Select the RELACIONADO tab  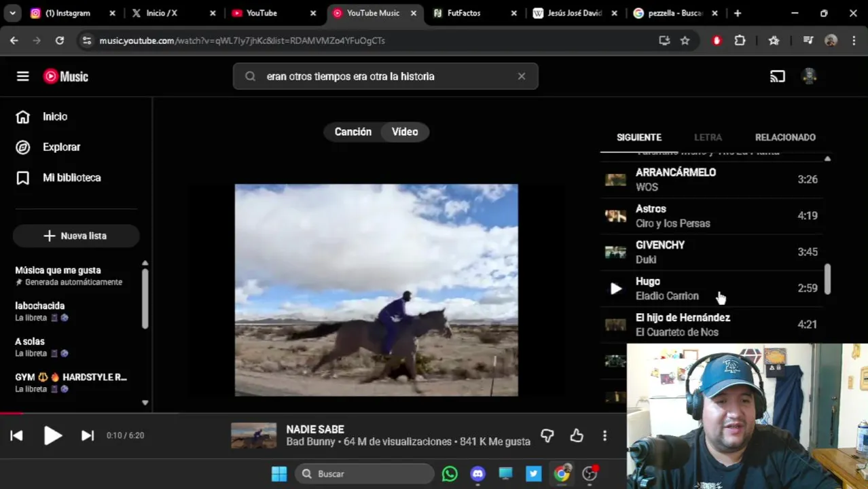pos(785,137)
